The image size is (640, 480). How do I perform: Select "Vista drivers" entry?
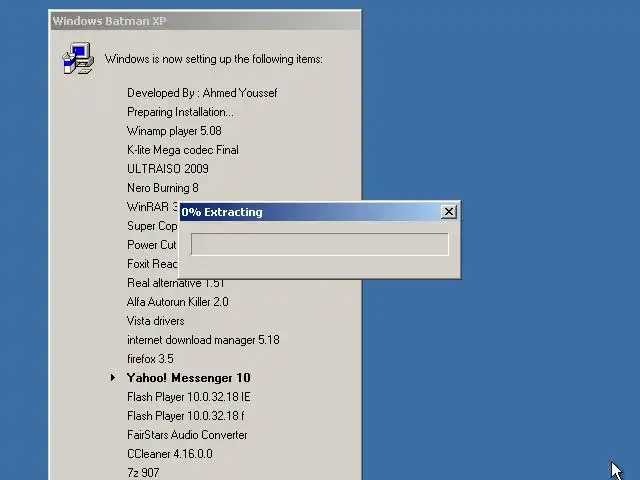(156, 321)
